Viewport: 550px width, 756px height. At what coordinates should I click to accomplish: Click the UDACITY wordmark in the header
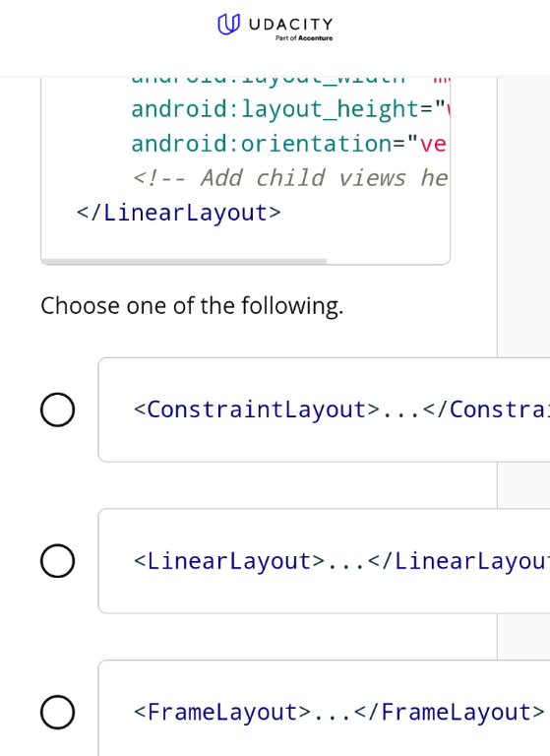point(291,25)
